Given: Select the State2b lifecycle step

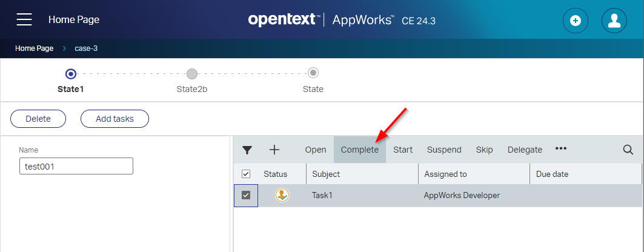Looking at the screenshot, I should pos(192,74).
